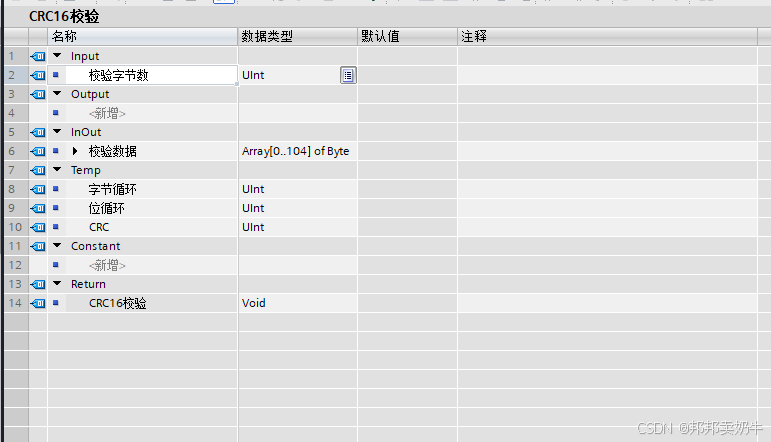Click the Void data type cell

pyautogui.click(x=297, y=303)
